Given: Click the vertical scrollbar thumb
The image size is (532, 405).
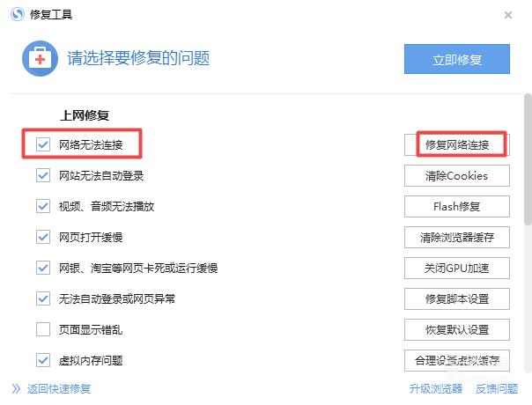Looking at the screenshot, I should [528, 159].
